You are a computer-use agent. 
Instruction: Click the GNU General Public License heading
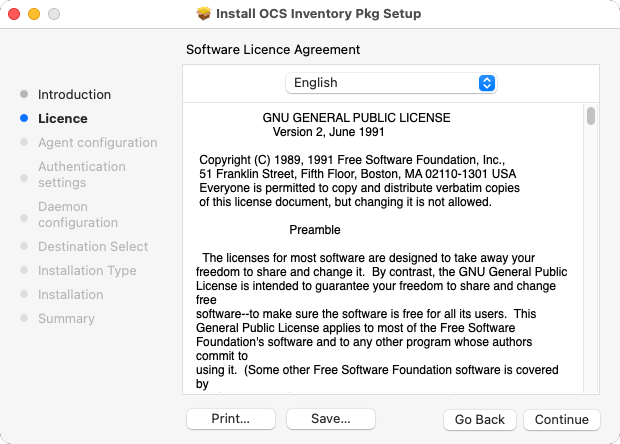[x=356, y=118]
